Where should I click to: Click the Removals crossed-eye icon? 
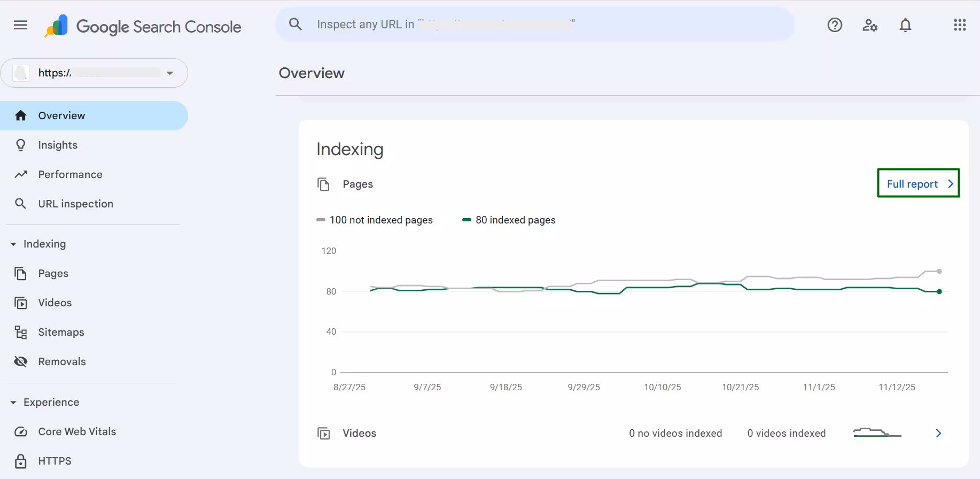21,361
